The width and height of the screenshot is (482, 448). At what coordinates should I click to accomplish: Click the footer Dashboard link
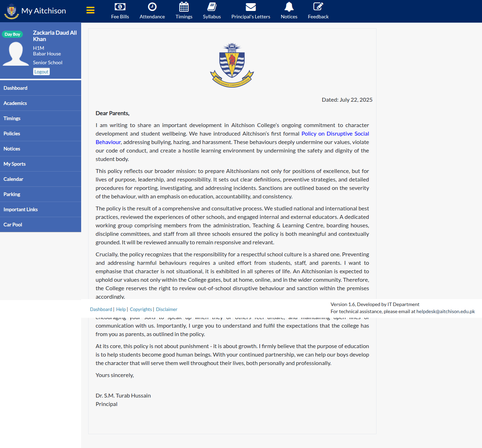click(x=101, y=309)
